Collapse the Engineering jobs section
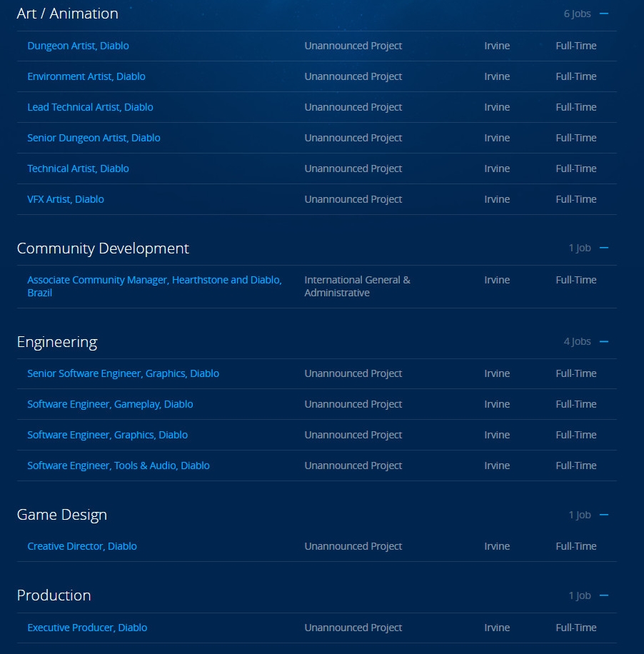 click(x=603, y=341)
